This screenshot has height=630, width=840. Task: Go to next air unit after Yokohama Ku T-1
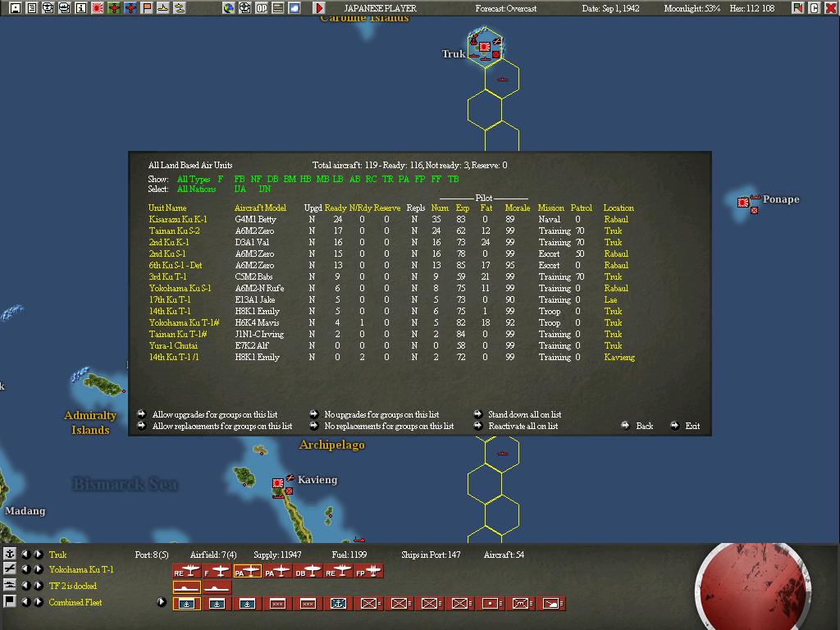39,569
